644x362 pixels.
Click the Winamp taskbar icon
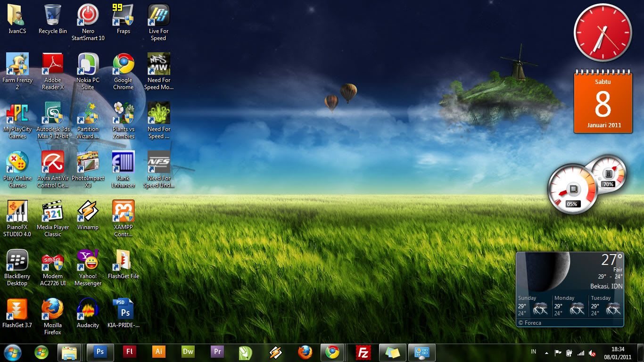276,353
